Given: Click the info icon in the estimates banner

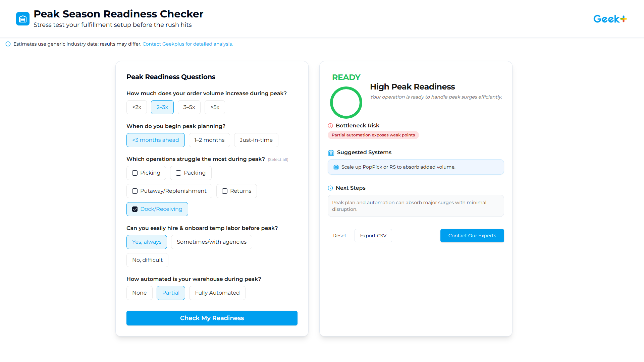Looking at the screenshot, I should coord(7,44).
